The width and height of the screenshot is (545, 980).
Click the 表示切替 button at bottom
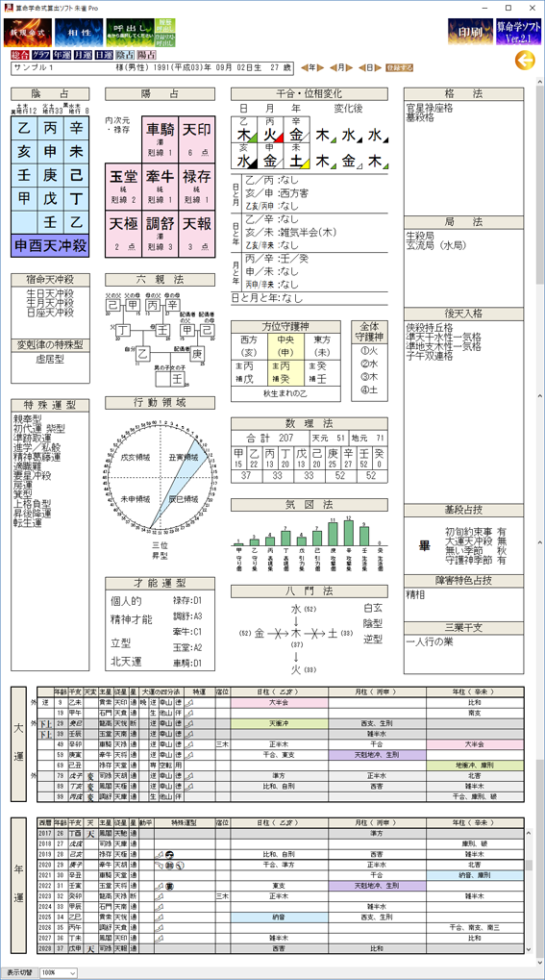(18, 973)
